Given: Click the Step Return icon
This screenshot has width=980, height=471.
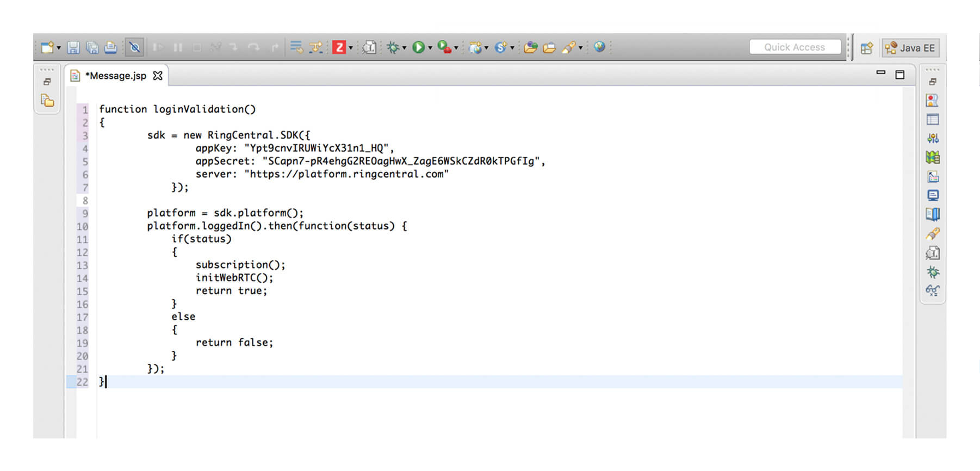Looking at the screenshot, I should [275, 48].
